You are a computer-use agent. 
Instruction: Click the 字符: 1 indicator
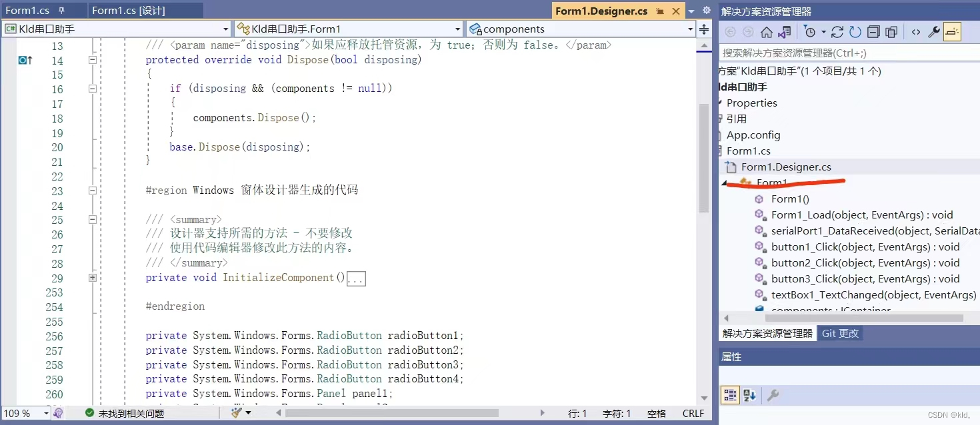(x=617, y=413)
